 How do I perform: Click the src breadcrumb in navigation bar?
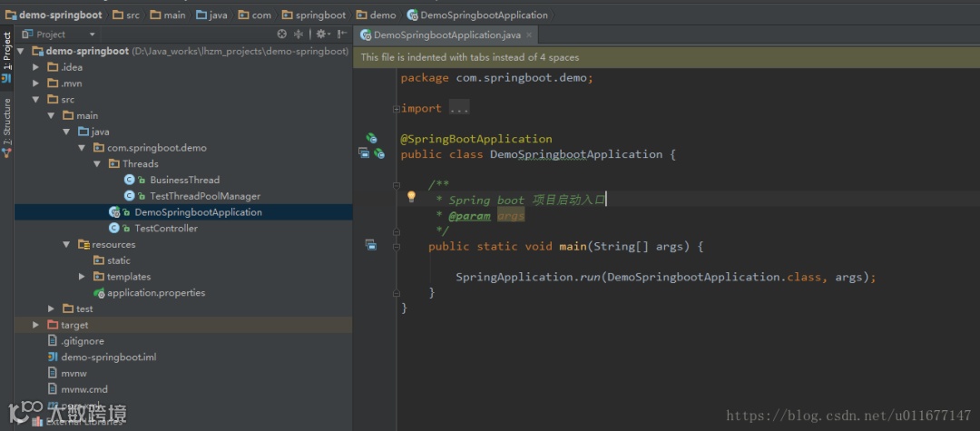127,15
